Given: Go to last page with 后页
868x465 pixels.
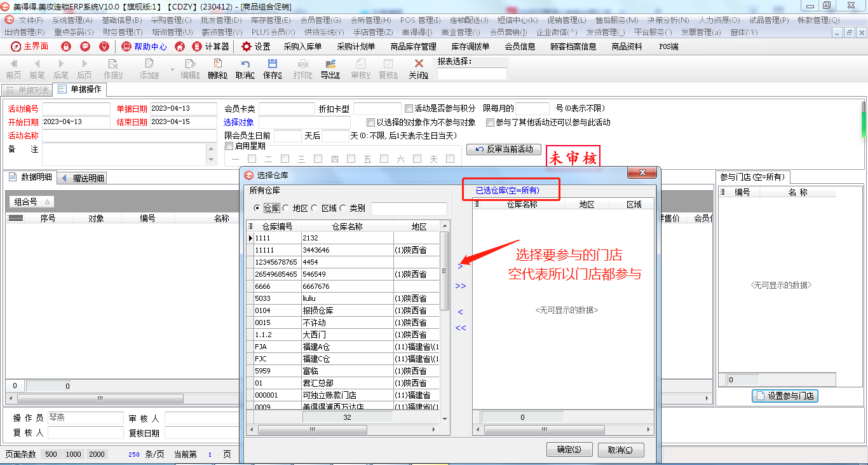Looking at the screenshot, I should click(84, 69).
